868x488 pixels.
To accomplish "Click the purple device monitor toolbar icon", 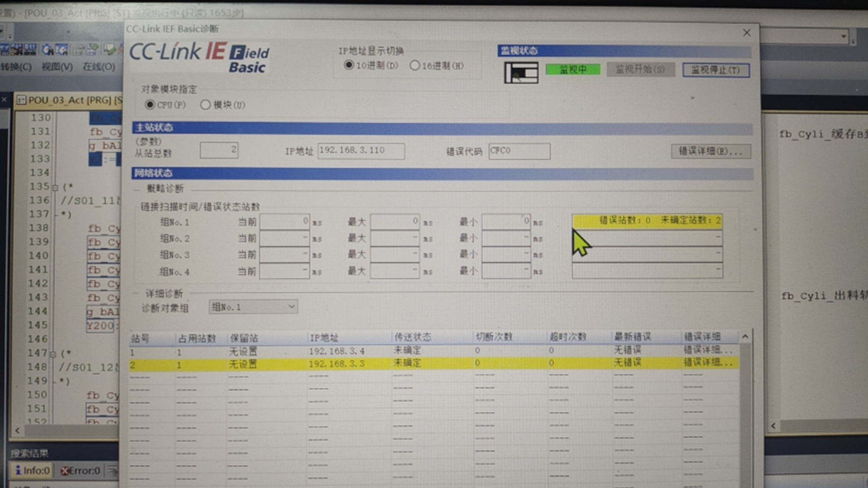I will tap(92, 50).
